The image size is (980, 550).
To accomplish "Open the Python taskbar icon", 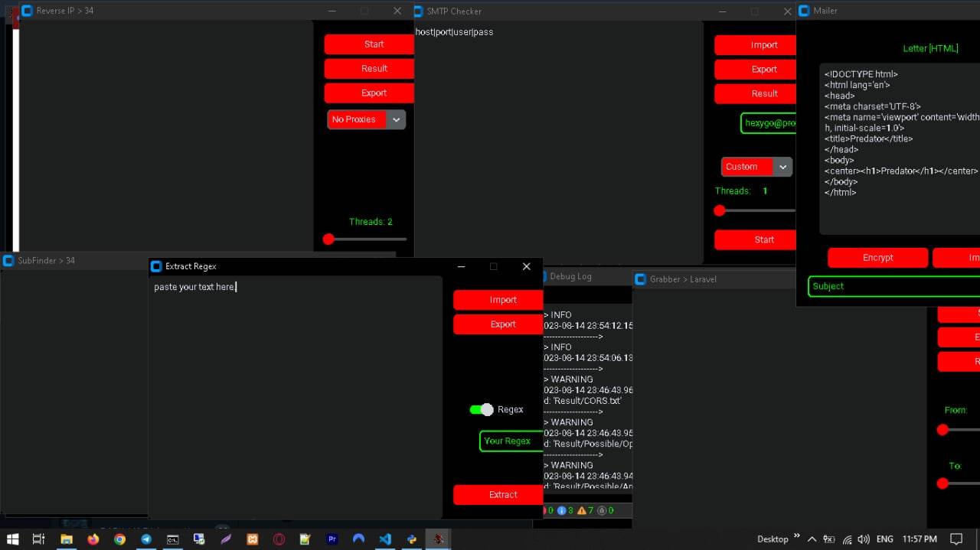I will (x=412, y=539).
